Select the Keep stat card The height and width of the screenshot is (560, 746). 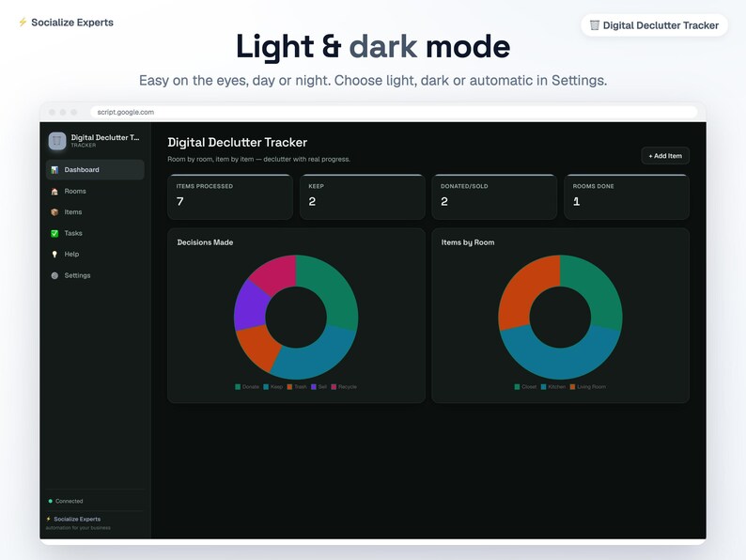[363, 196]
